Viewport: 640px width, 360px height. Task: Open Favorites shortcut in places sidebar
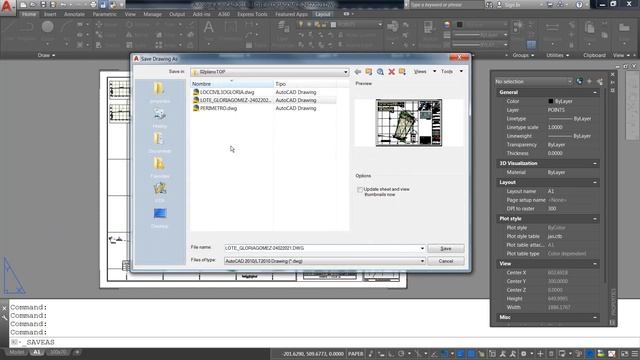(160, 167)
